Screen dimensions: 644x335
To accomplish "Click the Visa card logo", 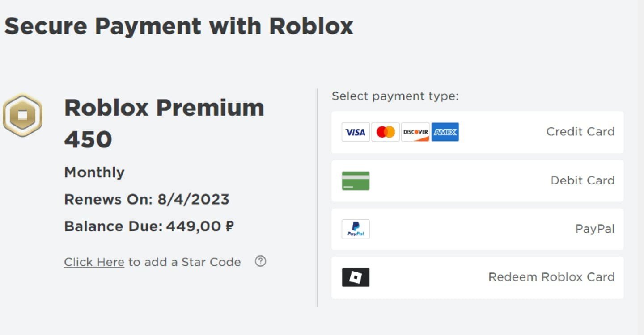I will tap(356, 132).
